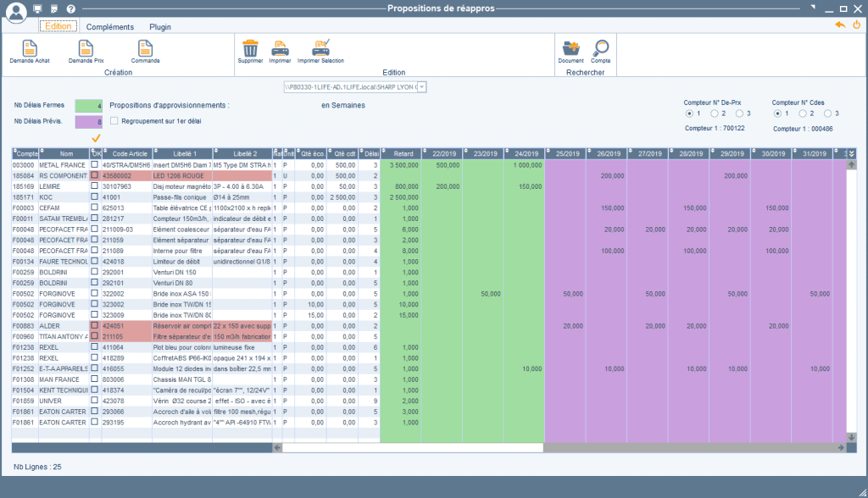Viewport: 868px width, 498px height.
Task: Check OK box for LEMIRE row
Action: (x=95, y=186)
